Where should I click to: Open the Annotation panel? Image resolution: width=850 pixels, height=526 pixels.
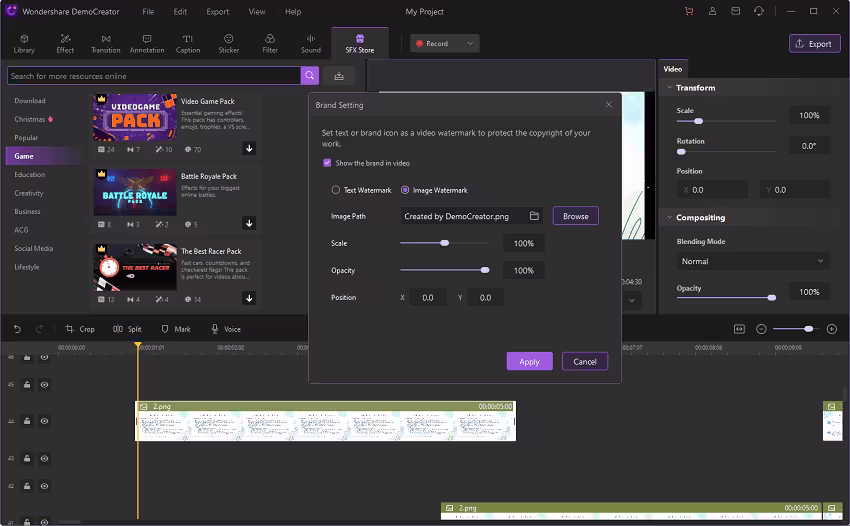pyautogui.click(x=147, y=43)
